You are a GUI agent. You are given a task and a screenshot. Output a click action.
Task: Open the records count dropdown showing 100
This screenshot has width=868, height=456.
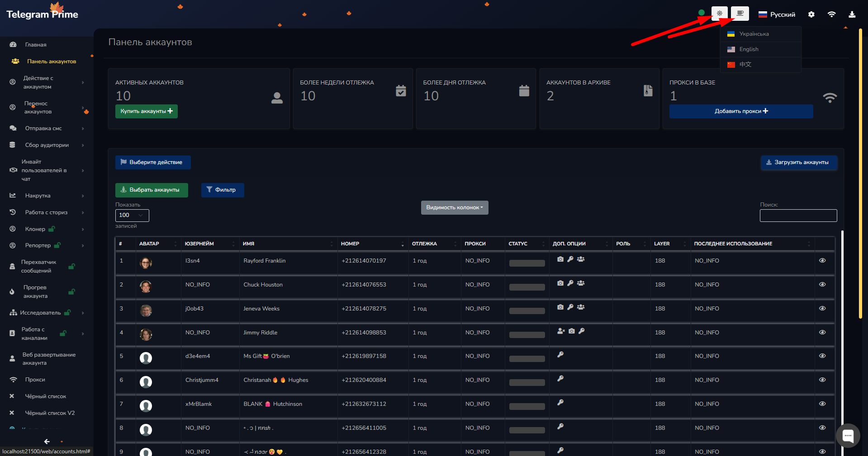click(132, 215)
